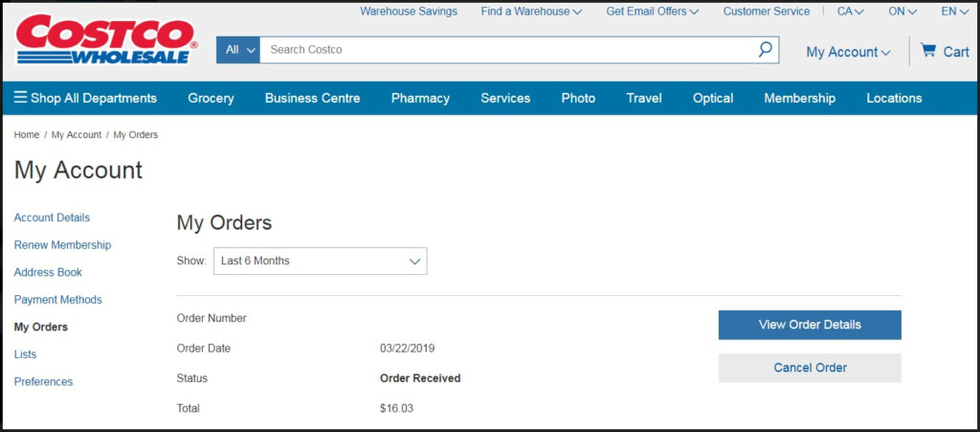Open Preferences in the sidebar
The image size is (980, 432).
(x=43, y=381)
